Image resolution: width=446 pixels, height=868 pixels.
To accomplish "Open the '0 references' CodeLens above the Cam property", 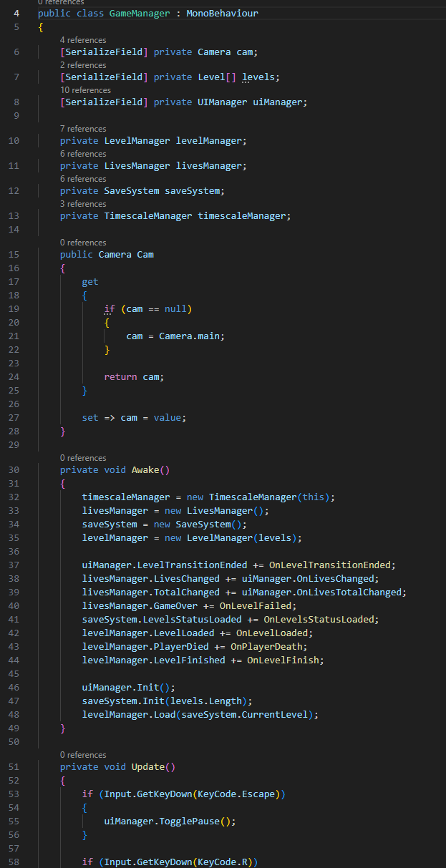I will click(83, 243).
